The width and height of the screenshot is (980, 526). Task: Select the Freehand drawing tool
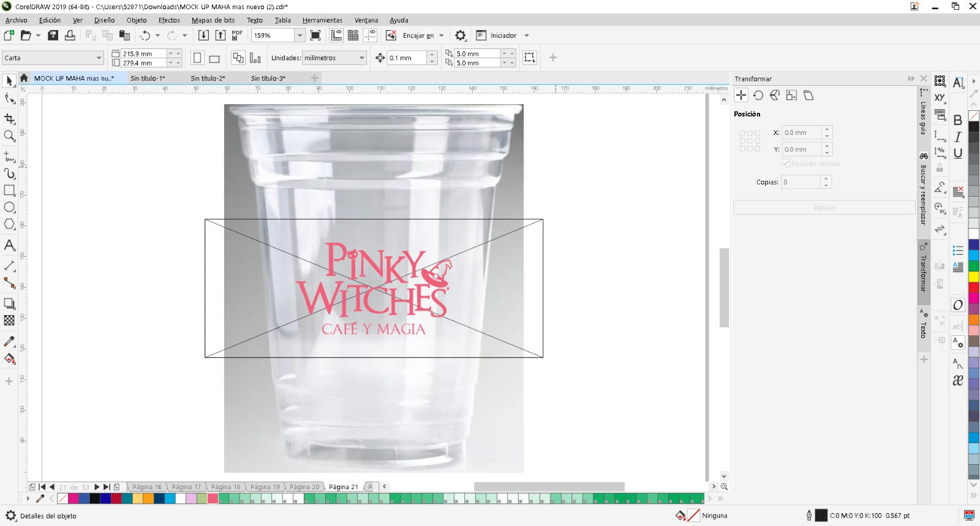pos(9,156)
